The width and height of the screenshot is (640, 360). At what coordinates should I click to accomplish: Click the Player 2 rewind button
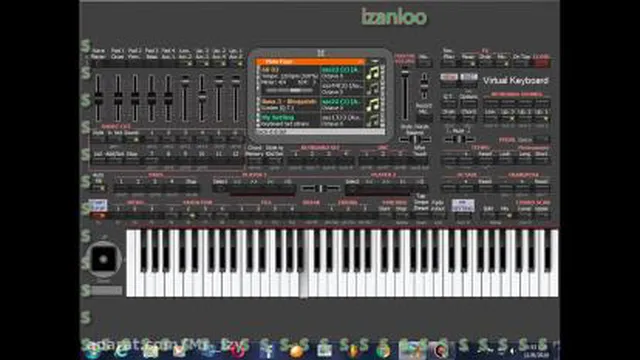click(x=369, y=188)
